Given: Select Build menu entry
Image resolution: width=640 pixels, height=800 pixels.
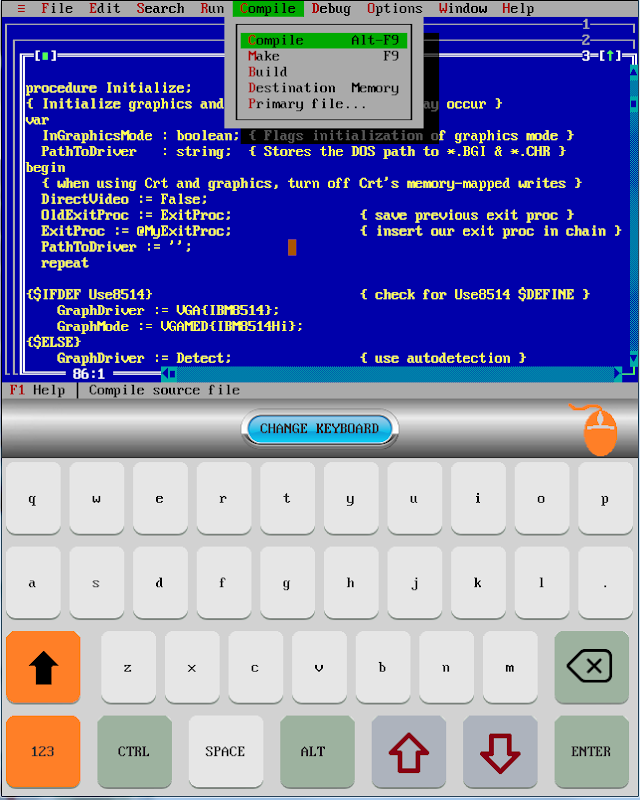Looking at the screenshot, I should [x=324, y=71].
